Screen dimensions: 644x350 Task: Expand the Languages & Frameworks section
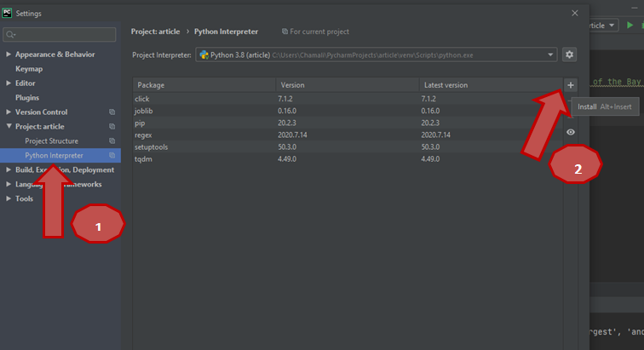tap(9, 184)
